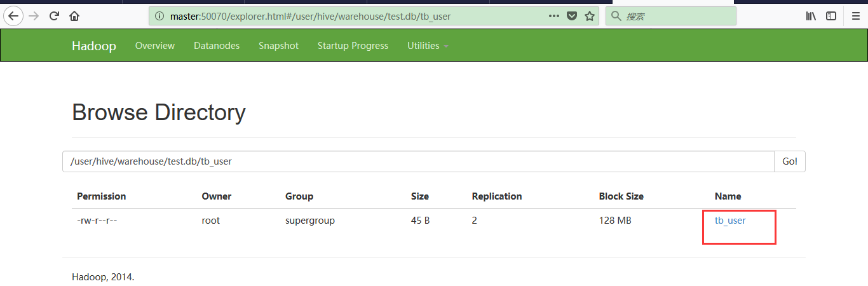Open the Overview tab
This screenshot has height=286, width=868.
point(155,46)
